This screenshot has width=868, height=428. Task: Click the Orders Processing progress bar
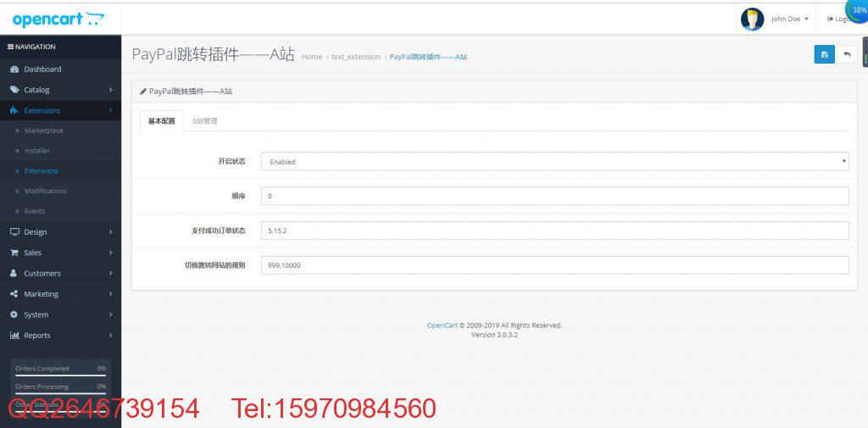coord(60,393)
